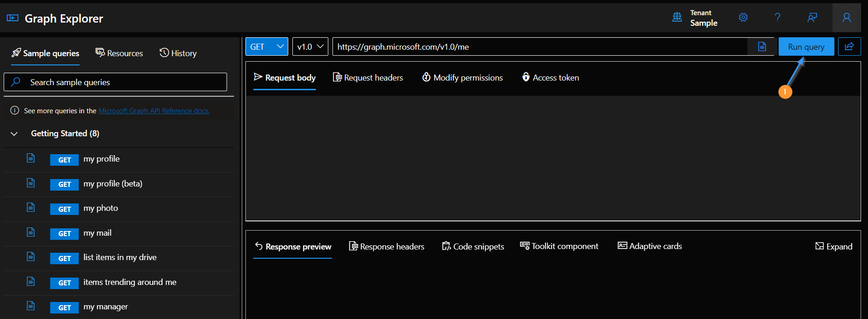
Task: Click the feedback icon in the header
Action: click(812, 17)
